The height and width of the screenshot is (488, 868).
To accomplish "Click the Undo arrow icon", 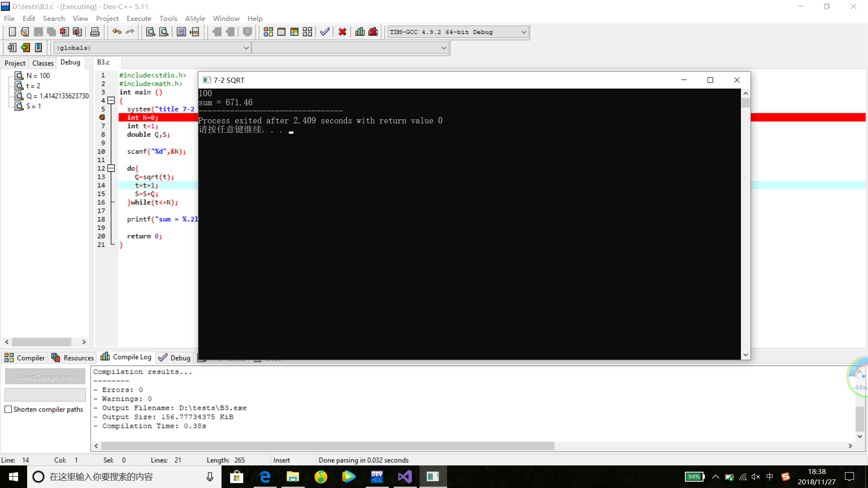I will coord(117,32).
